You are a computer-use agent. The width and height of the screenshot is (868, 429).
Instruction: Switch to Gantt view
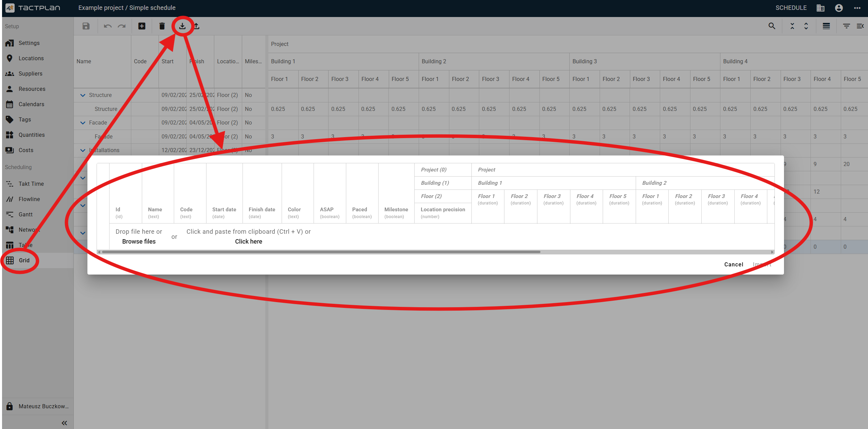[38, 214]
